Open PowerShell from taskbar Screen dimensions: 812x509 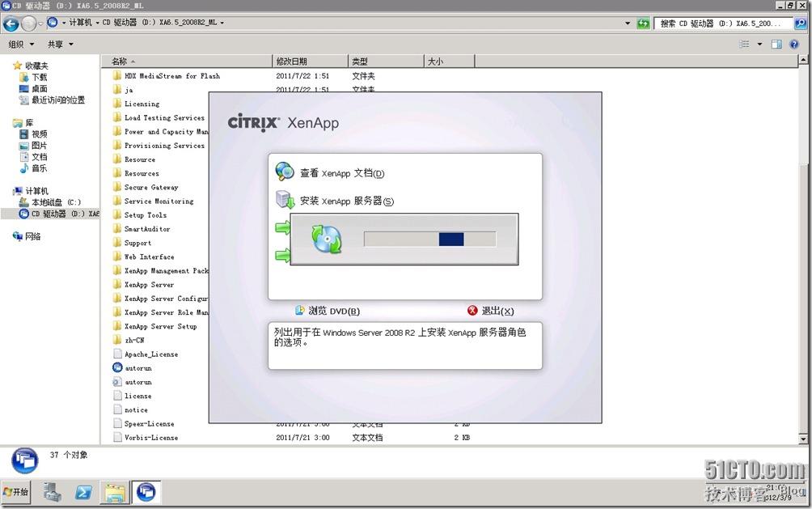tap(83, 492)
